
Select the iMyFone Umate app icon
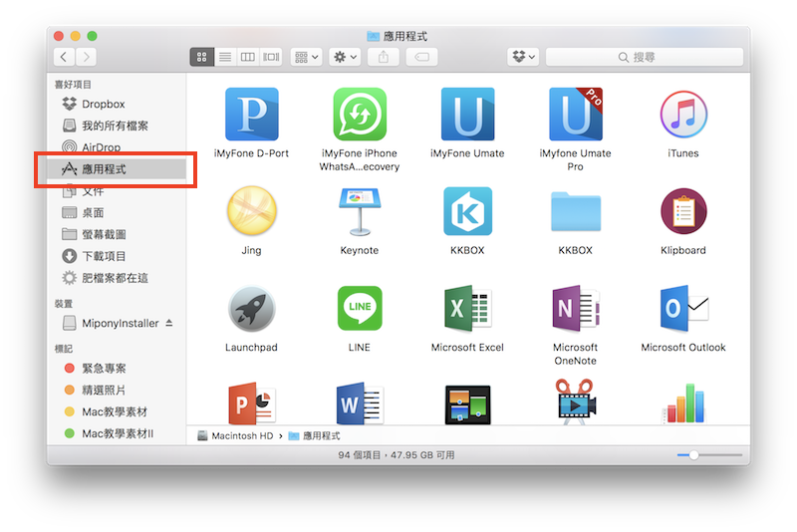click(x=467, y=114)
